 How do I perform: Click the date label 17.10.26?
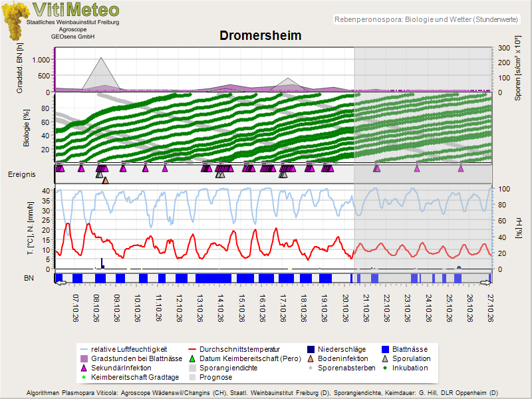click(x=283, y=308)
